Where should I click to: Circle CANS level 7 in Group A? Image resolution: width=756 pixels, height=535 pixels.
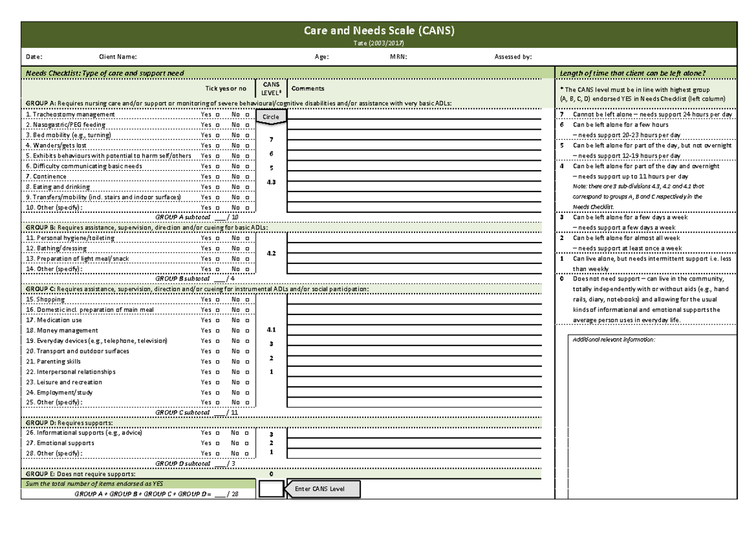(272, 140)
